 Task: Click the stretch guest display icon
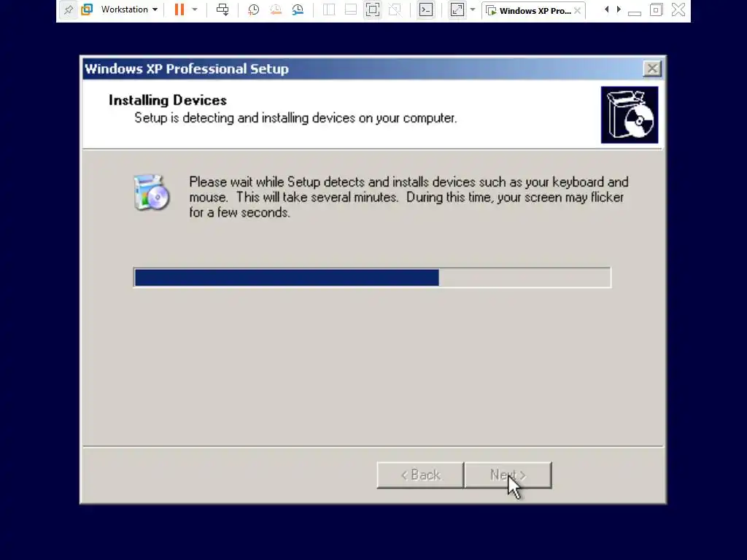point(457,9)
